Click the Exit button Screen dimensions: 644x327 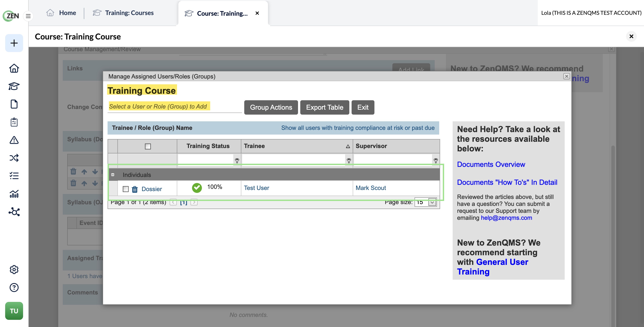363,107
